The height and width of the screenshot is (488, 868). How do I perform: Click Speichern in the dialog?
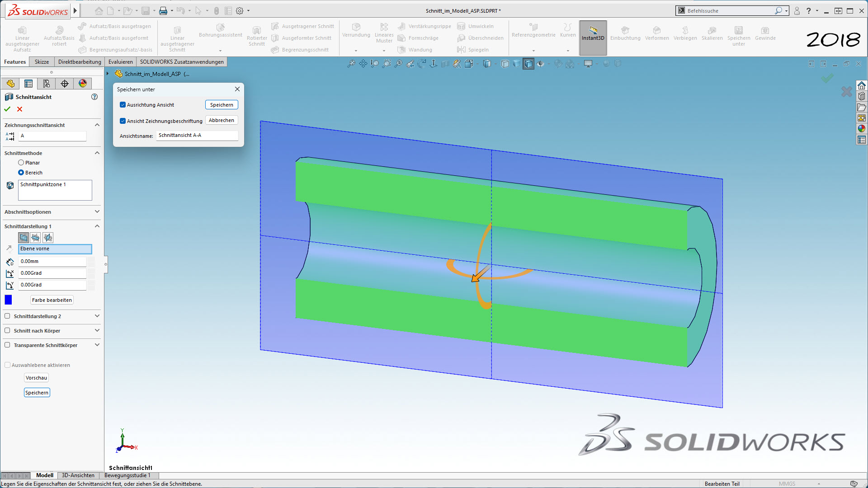[x=222, y=105]
